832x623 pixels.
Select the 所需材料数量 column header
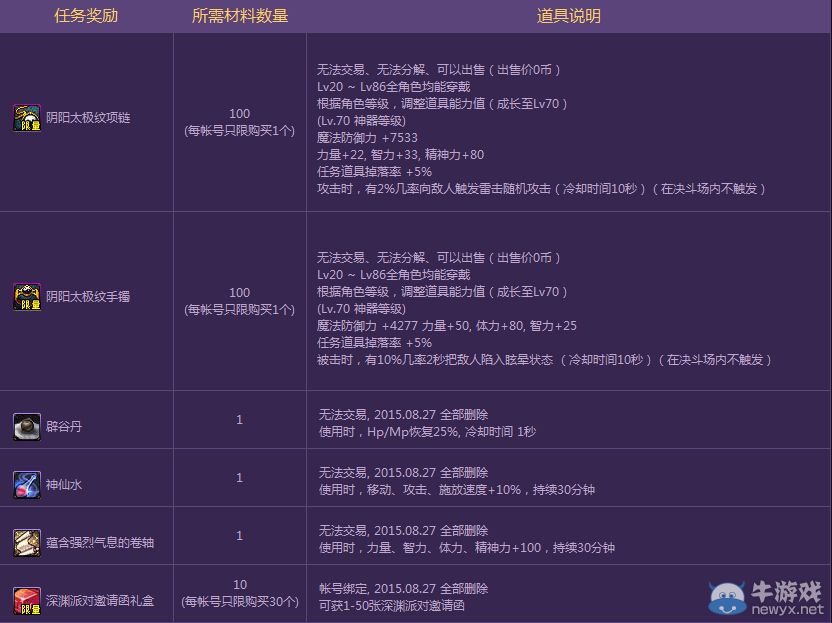point(239,17)
